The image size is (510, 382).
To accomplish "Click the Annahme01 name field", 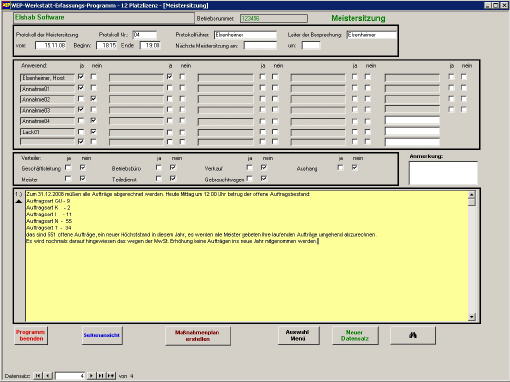I will [47, 89].
